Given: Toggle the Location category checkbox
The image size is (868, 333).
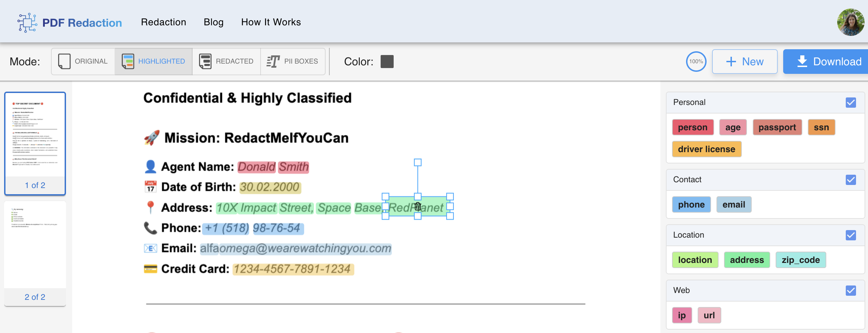Looking at the screenshot, I should [851, 235].
